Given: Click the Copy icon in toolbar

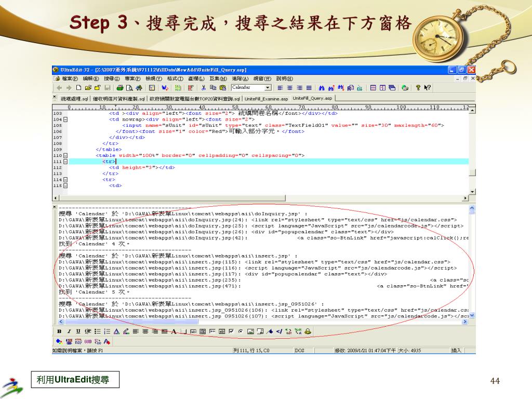Looking at the screenshot, I should point(213,87).
